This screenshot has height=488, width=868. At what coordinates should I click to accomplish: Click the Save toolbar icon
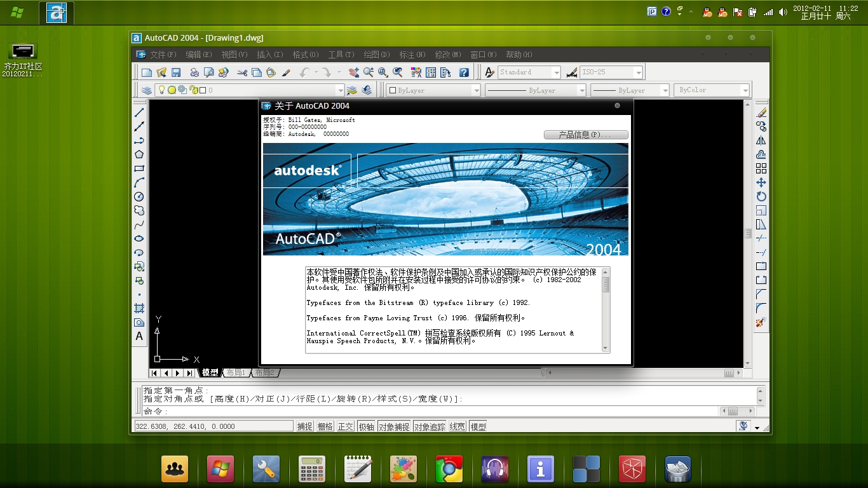pyautogui.click(x=176, y=72)
